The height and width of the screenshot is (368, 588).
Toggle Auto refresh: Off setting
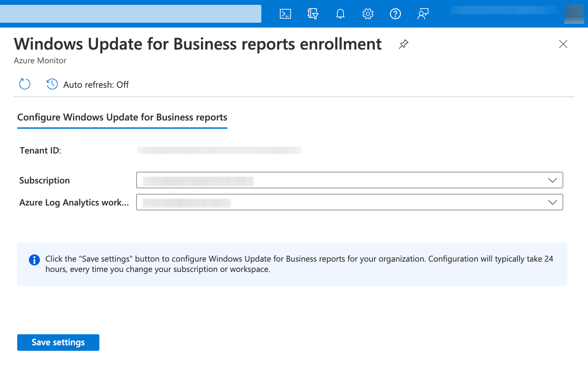tap(88, 84)
